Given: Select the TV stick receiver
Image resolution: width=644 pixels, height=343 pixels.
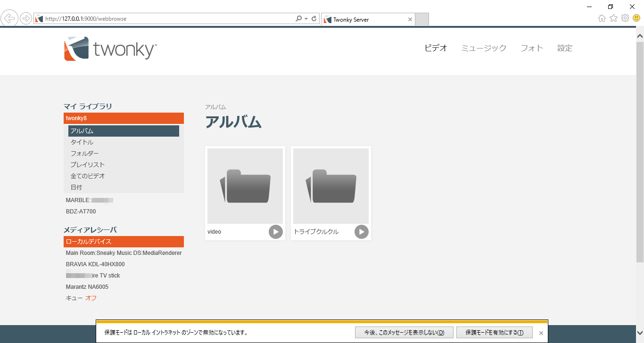Looking at the screenshot, I should pyautogui.click(x=93, y=276).
